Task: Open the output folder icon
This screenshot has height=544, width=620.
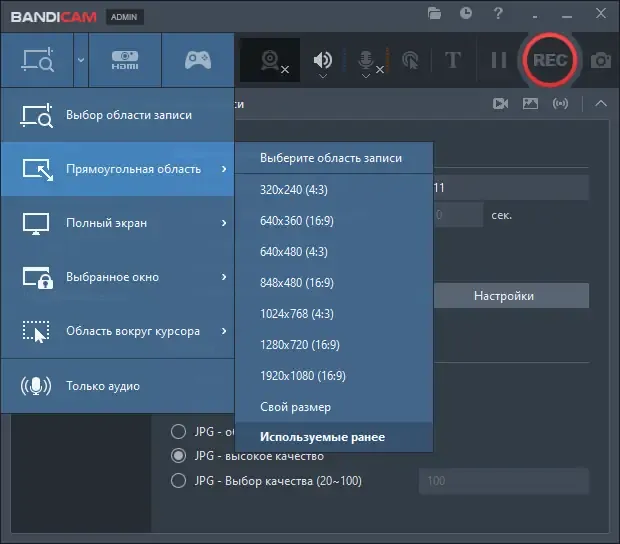Action: [x=434, y=14]
